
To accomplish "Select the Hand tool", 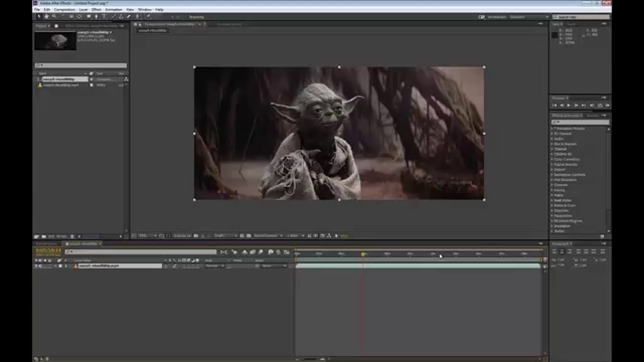I will pyautogui.click(x=47, y=17).
